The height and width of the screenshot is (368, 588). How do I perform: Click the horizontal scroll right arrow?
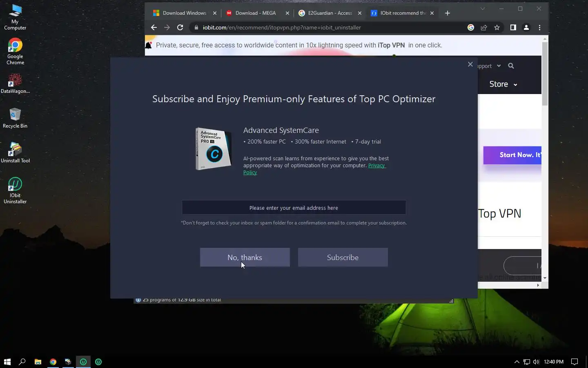coord(538,285)
